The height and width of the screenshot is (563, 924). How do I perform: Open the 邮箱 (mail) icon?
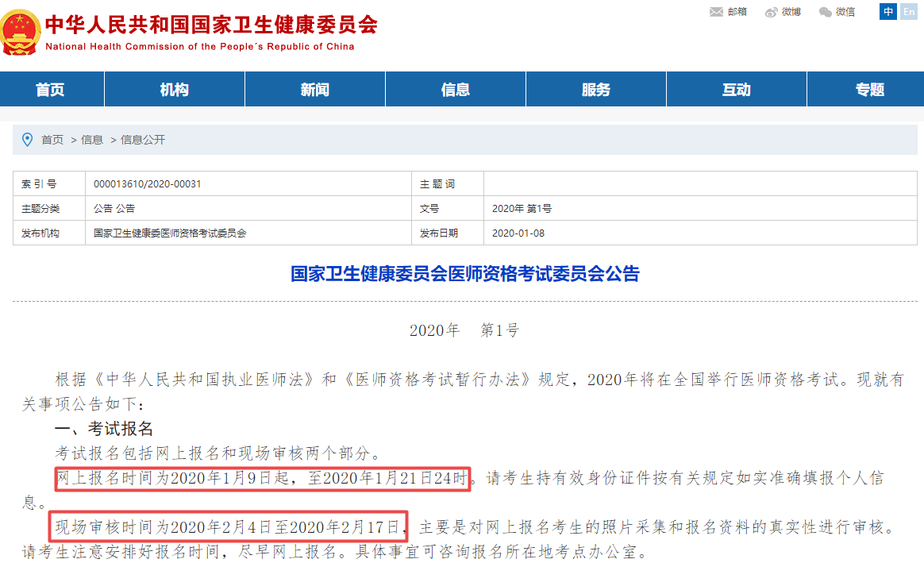(722, 12)
